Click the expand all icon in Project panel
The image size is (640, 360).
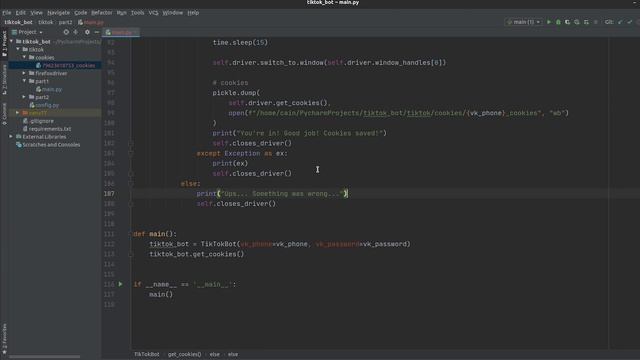76,32
